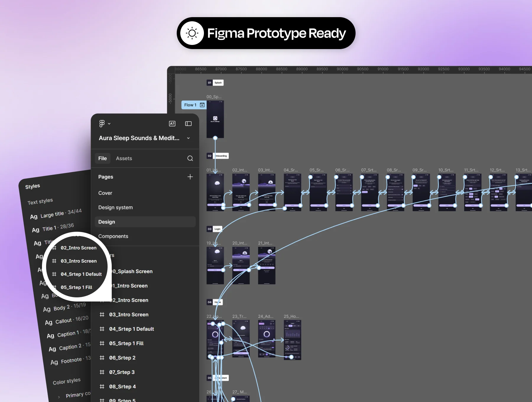Click the 10_Srt... frame name on canvas
Viewport: 532px width, 402px height.
tap(446, 170)
